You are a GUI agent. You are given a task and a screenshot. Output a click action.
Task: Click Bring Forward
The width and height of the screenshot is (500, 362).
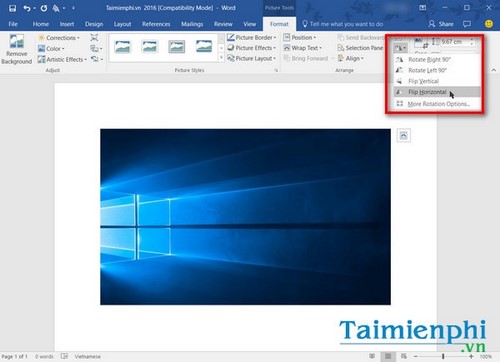click(x=306, y=58)
